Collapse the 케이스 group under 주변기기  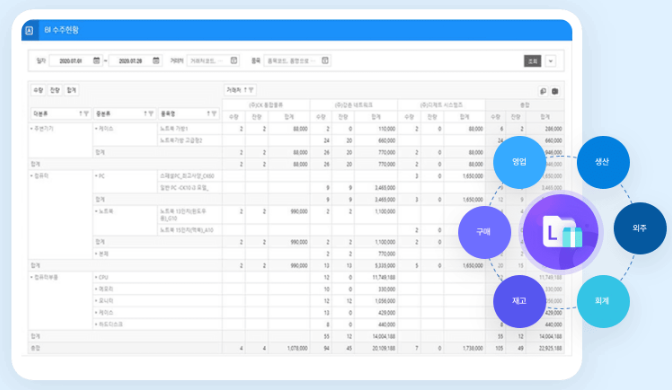(96, 129)
